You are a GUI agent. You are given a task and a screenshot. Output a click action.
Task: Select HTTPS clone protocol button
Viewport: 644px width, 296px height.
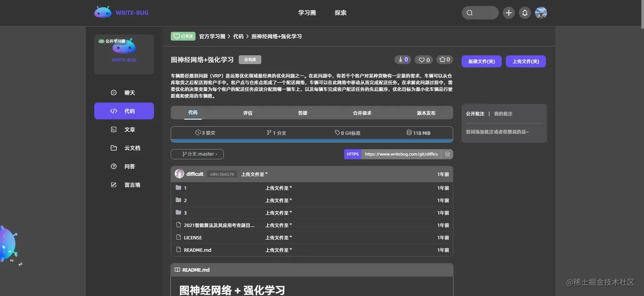(353, 154)
